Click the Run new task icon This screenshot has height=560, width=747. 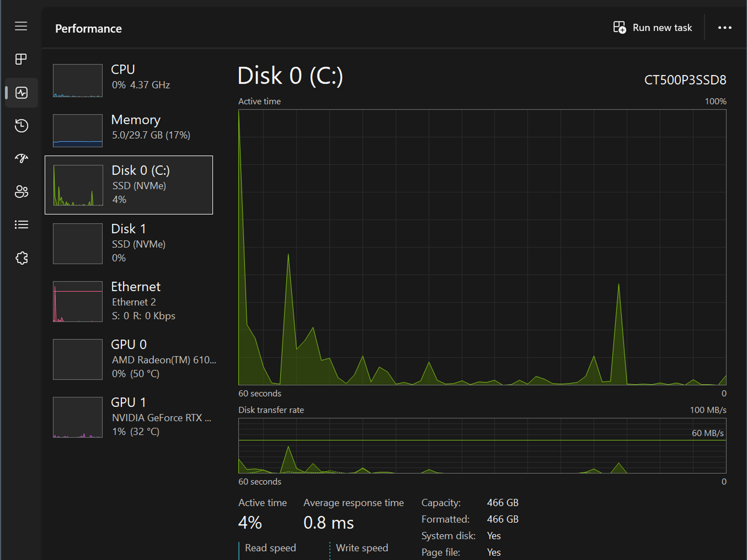click(619, 27)
